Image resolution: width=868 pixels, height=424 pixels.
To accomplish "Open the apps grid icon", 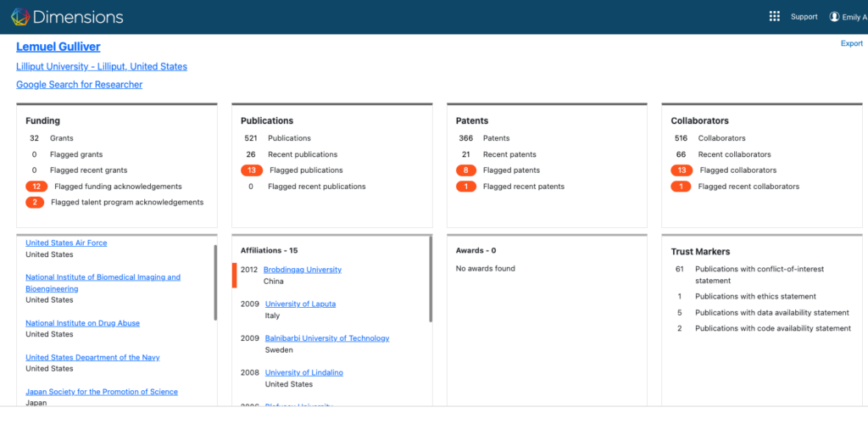I will click(x=775, y=17).
